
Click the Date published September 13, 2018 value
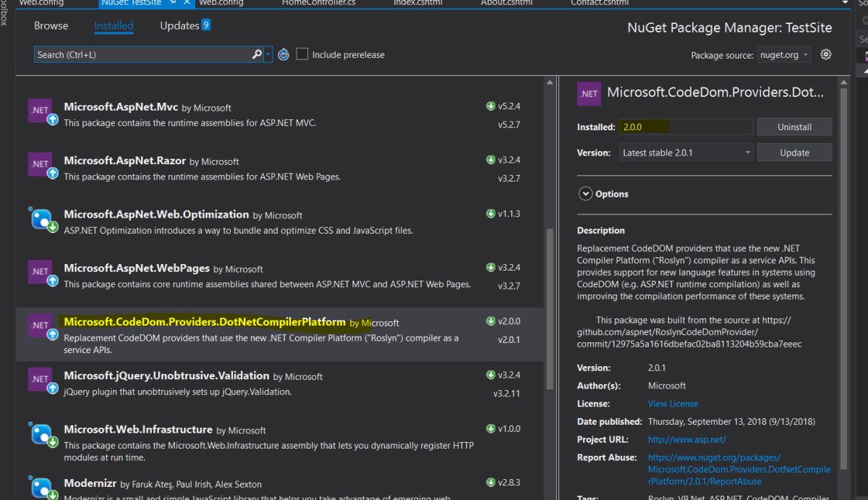coord(731,422)
